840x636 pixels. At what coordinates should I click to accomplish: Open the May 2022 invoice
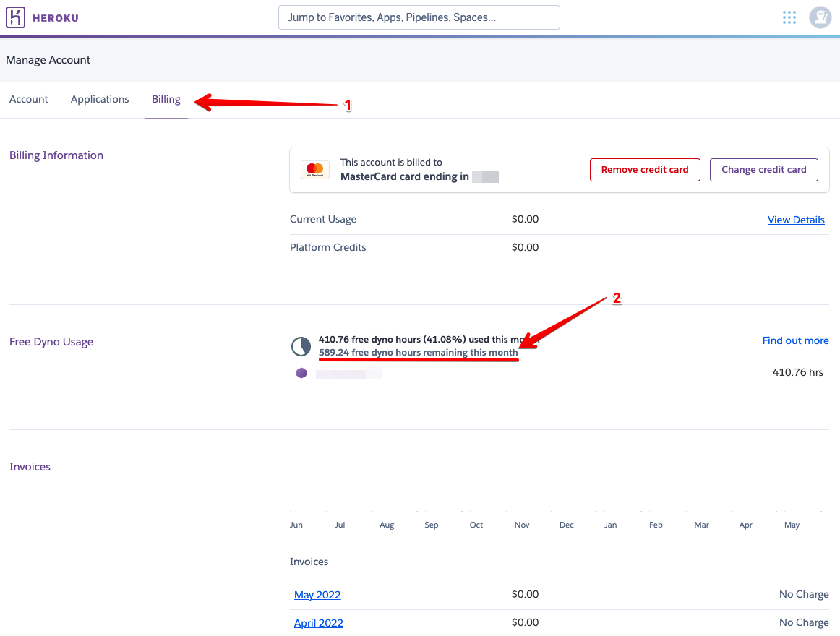[317, 595]
